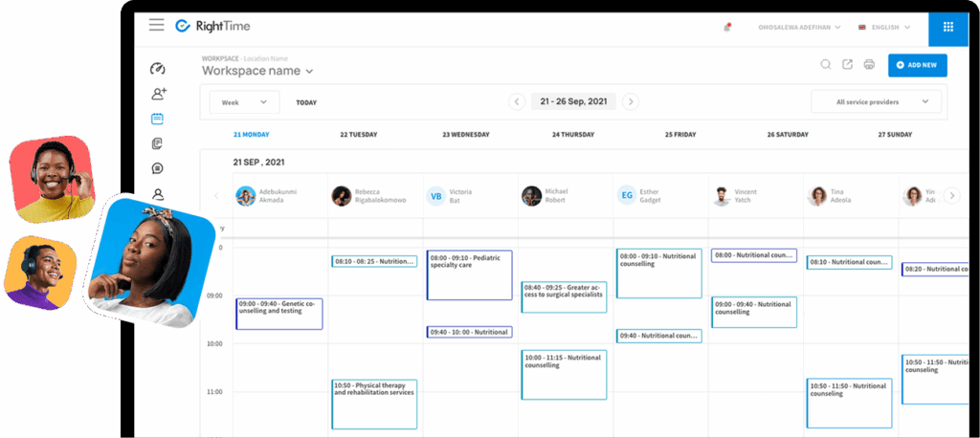Click the notification bell icon
The width and height of the screenshot is (980, 438).
pos(726,28)
